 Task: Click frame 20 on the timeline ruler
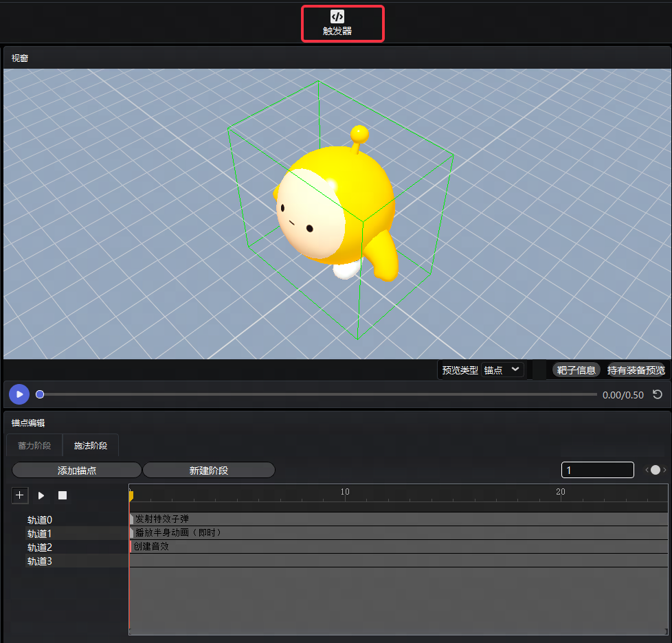561,492
